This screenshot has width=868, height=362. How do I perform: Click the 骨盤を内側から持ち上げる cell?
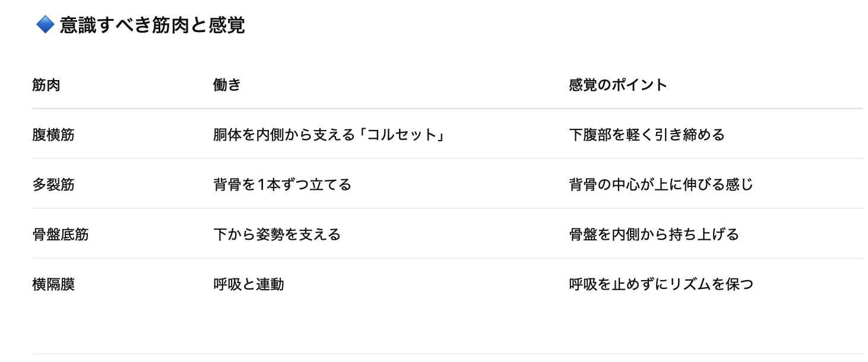654,234
